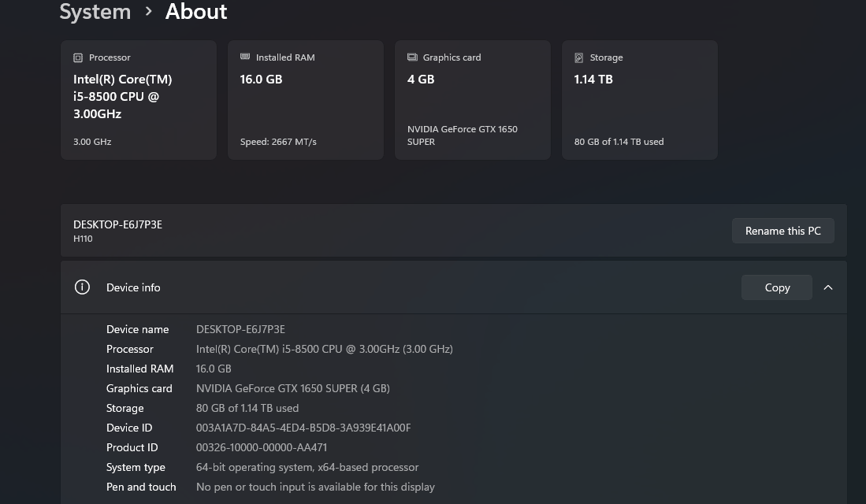Image resolution: width=866 pixels, height=504 pixels.
Task: Collapse the Device info section chevron
Action: [828, 287]
